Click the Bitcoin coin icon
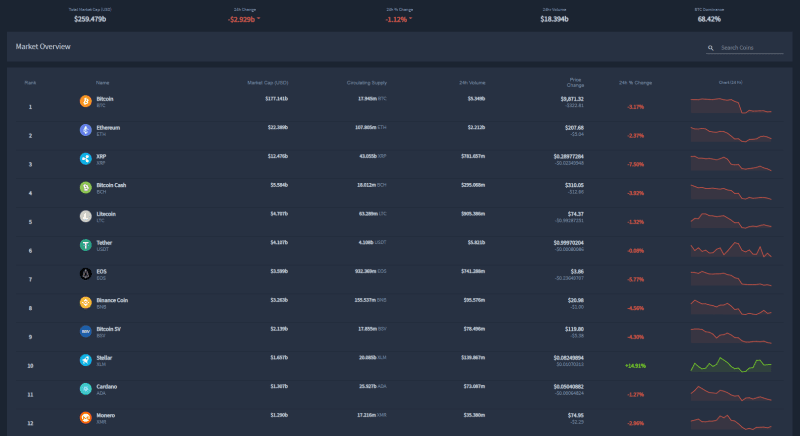 point(85,101)
